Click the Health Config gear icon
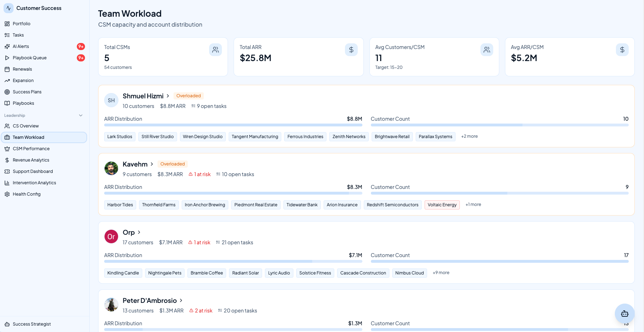The width and height of the screenshot is (644, 332). [x=7, y=194]
